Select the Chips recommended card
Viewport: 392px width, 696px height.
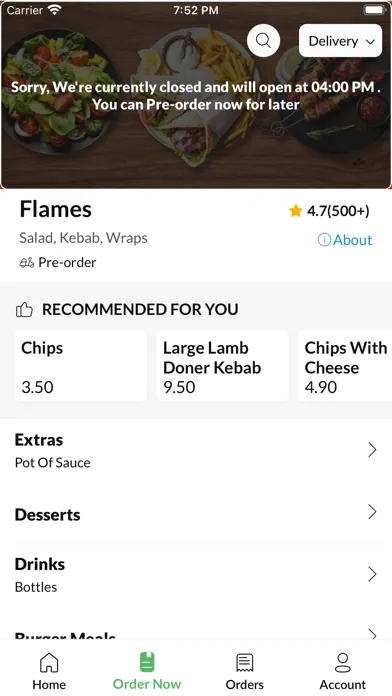coord(81,366)
